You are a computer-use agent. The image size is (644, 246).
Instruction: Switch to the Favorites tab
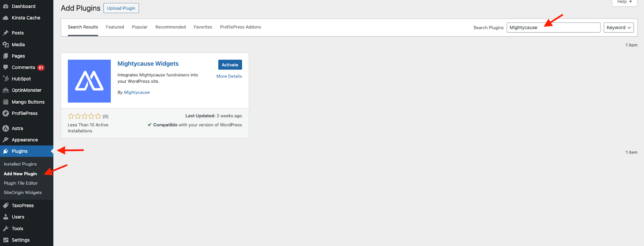click(x=203, y=27)
